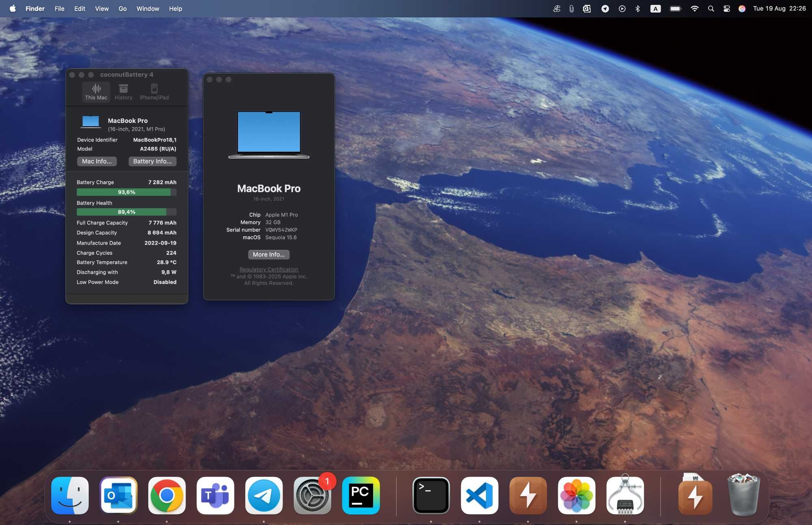This screenshot has height=525, width=812.
Task: Click the serial number VQWV542WKP
Action: (x=281, y=230)
